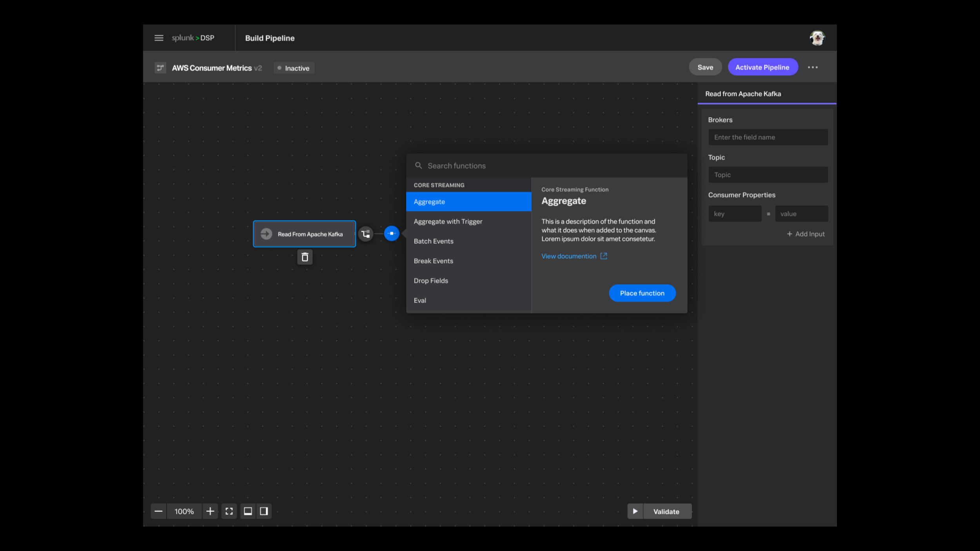Click the trash delete node icon
This screenshot has width=980, height=551.
[305, 257]
